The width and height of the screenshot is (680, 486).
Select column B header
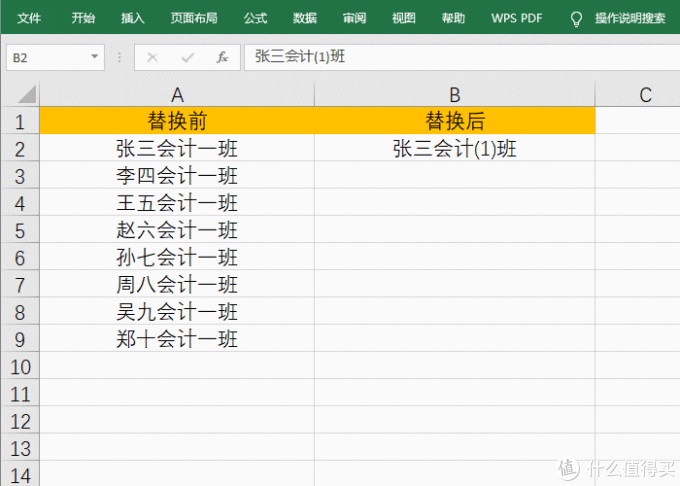[454, 95]
